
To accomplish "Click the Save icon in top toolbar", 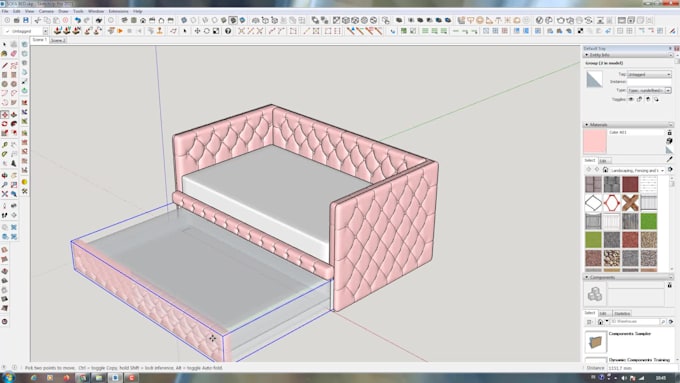I will [26, 20].
